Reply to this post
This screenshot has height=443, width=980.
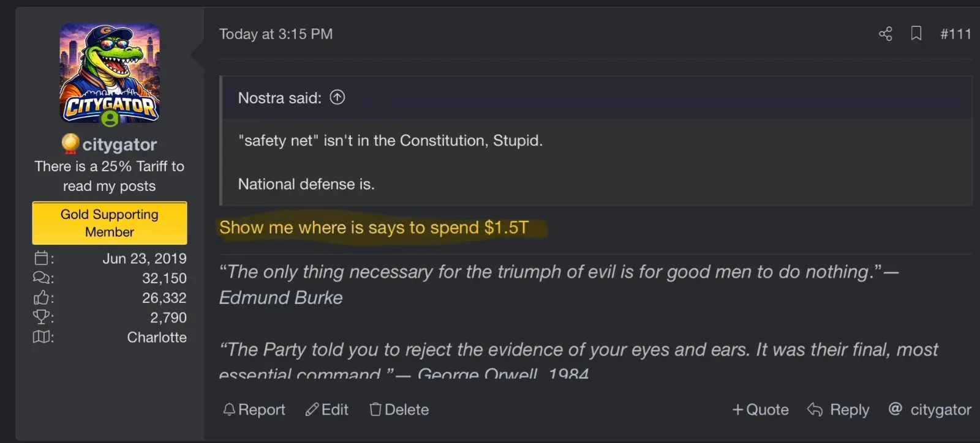[x=838, y=409]
